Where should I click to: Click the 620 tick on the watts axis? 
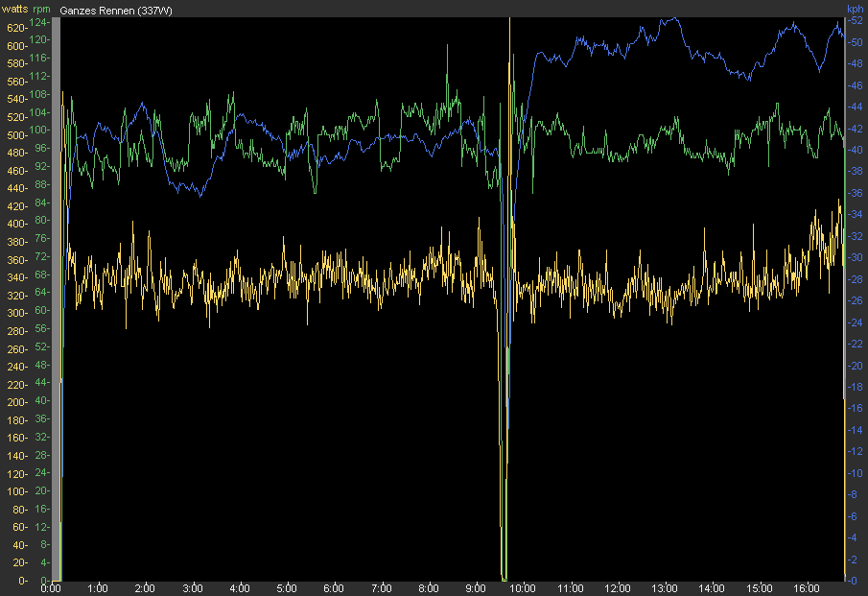[13, 29]
